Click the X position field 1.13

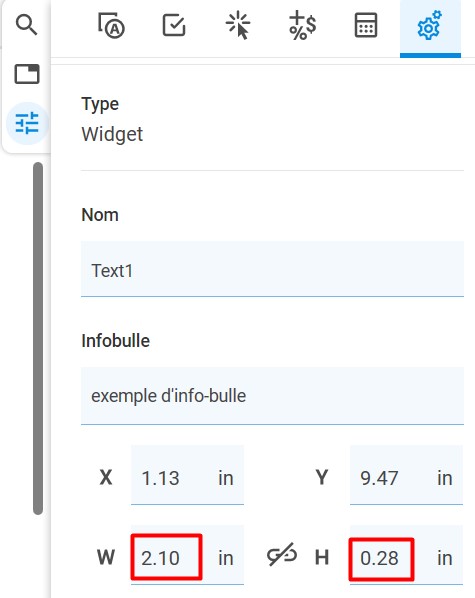point(187,475)
